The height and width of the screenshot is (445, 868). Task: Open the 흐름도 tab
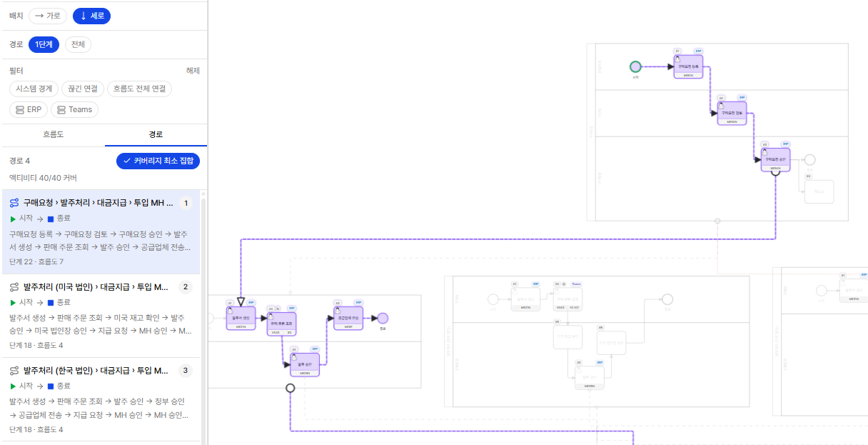coord(53,134)
